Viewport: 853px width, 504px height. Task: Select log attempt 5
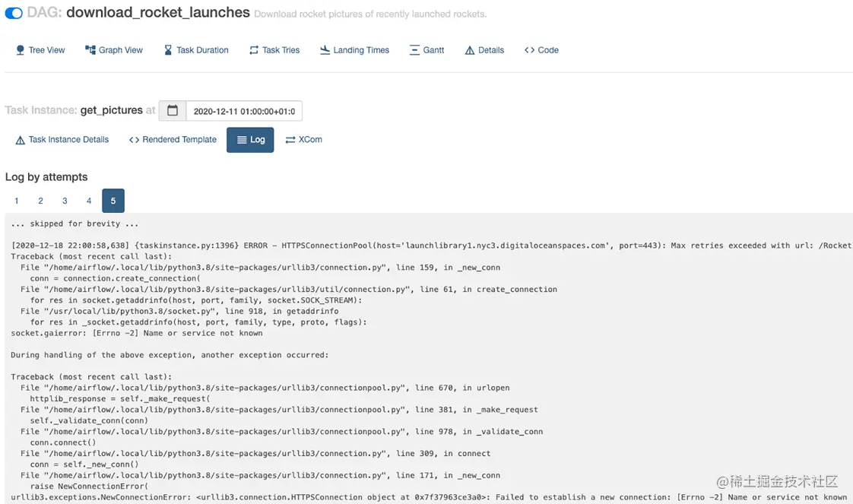click(x=113, y=201)
